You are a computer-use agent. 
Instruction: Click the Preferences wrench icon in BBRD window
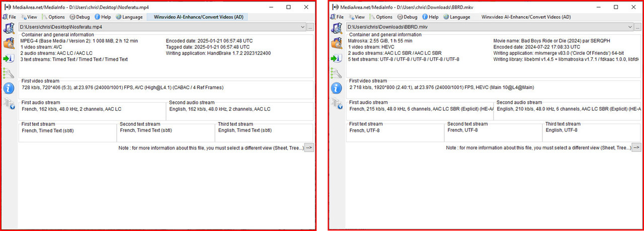pyautogui.click(x=336, y=73)
